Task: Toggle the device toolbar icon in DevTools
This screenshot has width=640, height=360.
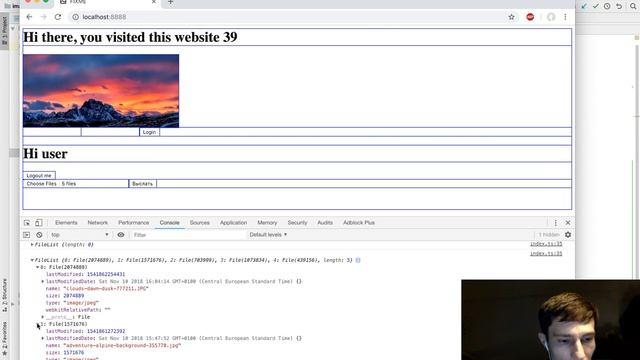Action: tap(38, 223)
